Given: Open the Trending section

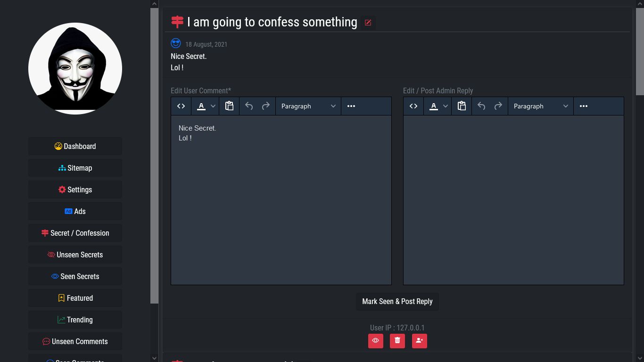Looking at the screenshot, I should (x=75, y=320).
